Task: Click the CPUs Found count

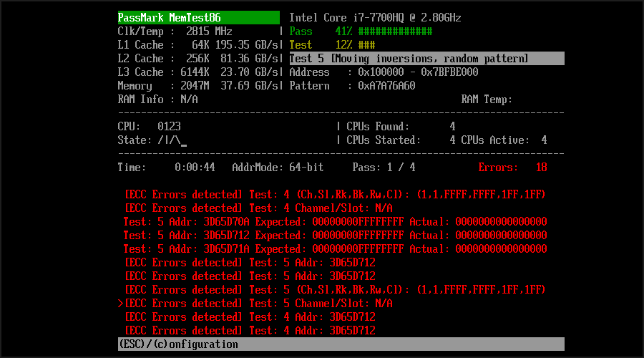Action: pyautogui.click(x=453, y=126)
